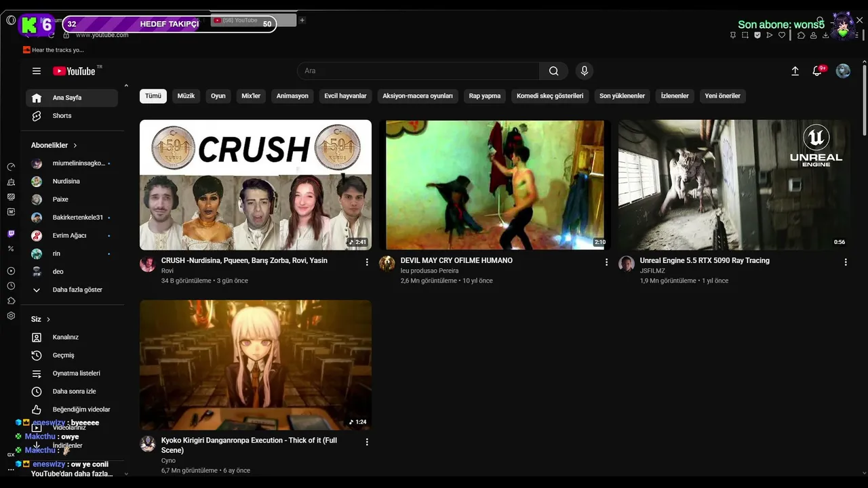Open the Abonelikler section chevron

click(x=75, y=146)
